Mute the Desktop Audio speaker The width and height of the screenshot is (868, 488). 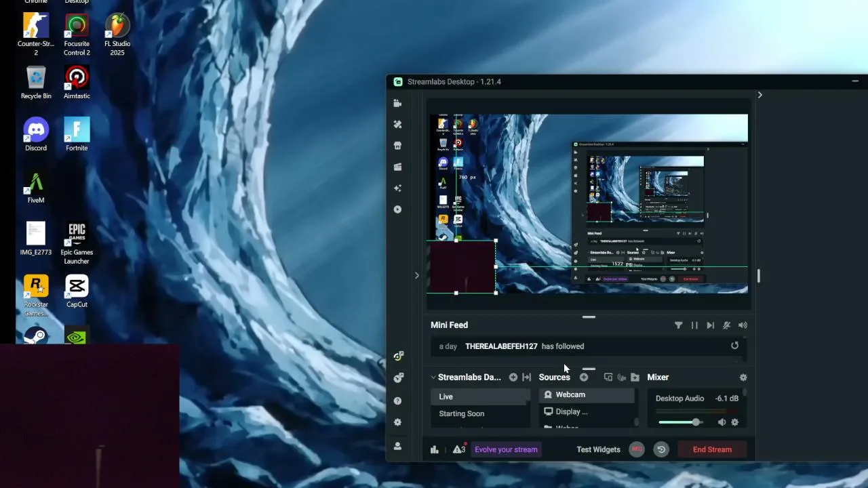coord(722,422)
